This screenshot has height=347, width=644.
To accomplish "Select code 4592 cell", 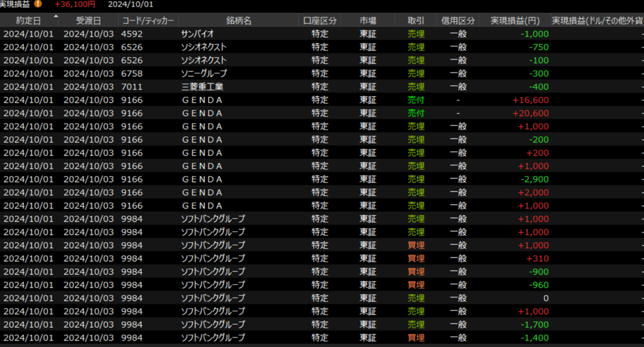I will click(x=132, y=34).
